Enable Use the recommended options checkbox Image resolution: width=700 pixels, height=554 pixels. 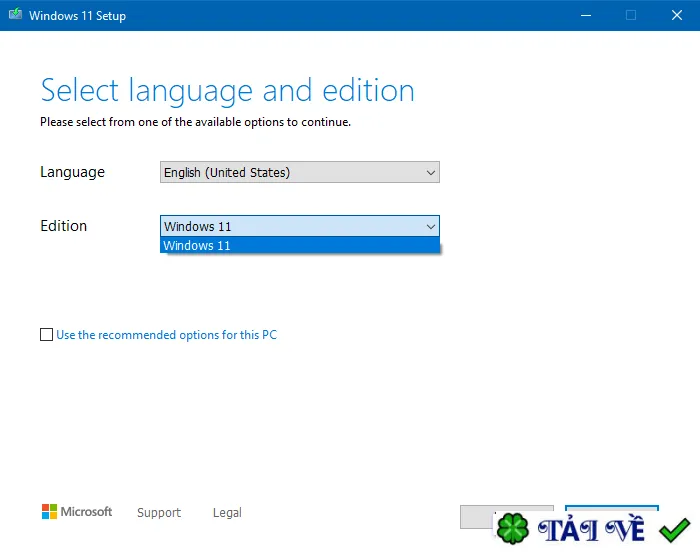pyautogui.click(x=46, y=334)
